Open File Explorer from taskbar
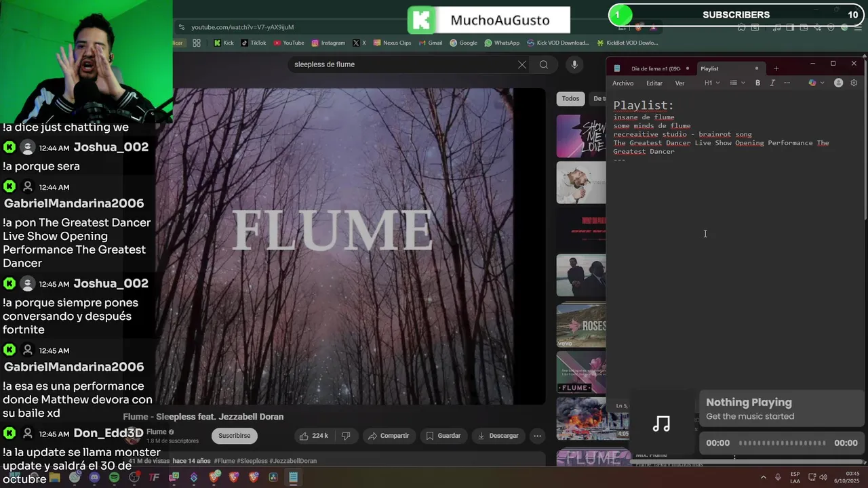This screenshot has width=868, height=488. point(55,477)
